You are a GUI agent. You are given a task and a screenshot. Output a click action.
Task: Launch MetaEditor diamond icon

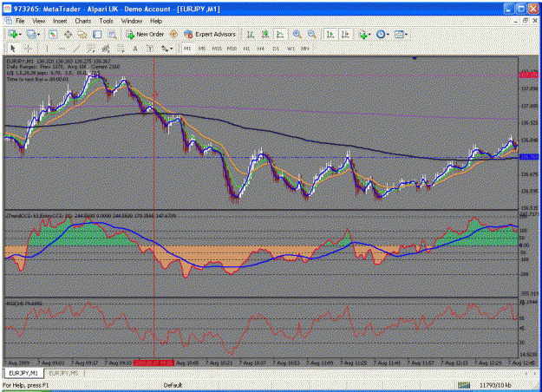[x=173, y=34]
